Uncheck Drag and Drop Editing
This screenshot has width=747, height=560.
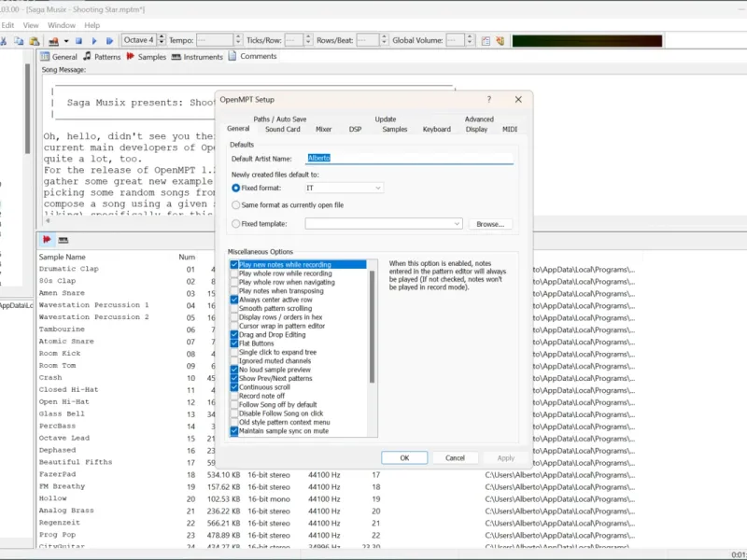click(234, 335)
